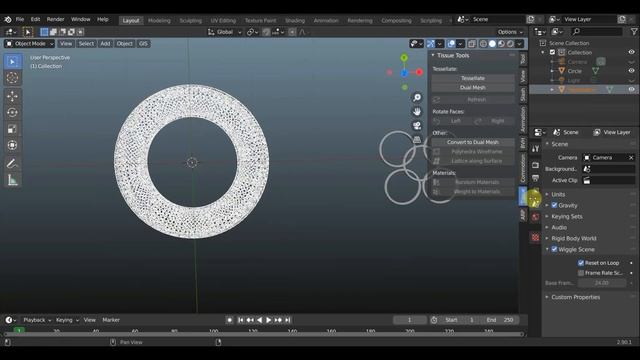Click the pan view hand icon
Image resolution: width=640 pixels, height=360 pixels.
click(417, 111)
